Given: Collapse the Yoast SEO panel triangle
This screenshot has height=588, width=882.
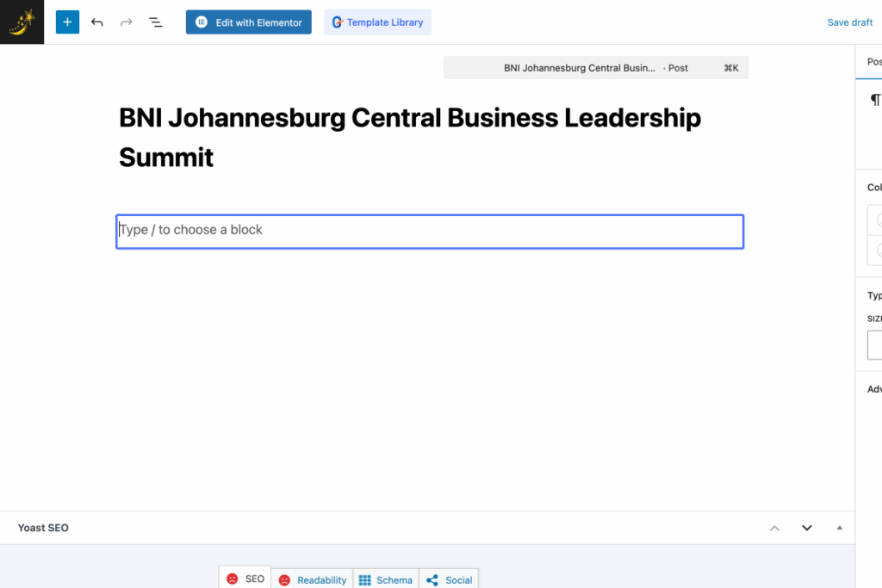Looking at the screenshot, I should point(839,528).
